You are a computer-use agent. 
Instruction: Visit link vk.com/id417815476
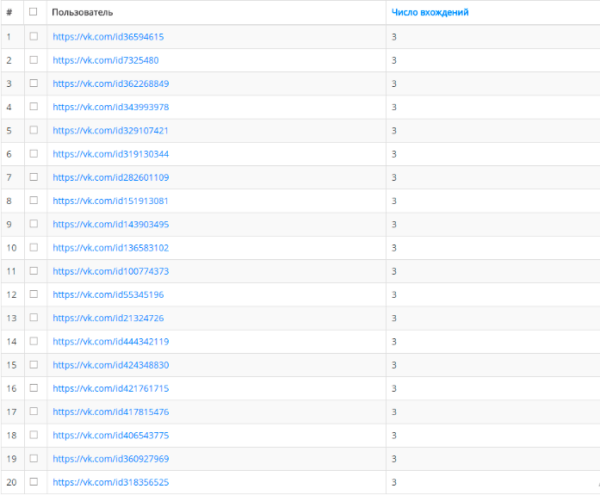click(x=111, y=412)
